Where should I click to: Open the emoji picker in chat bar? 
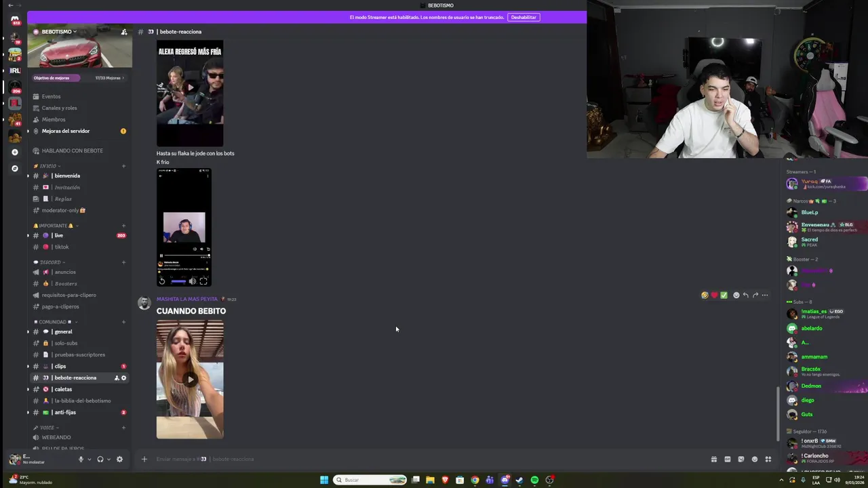click(x=754, y=459)
